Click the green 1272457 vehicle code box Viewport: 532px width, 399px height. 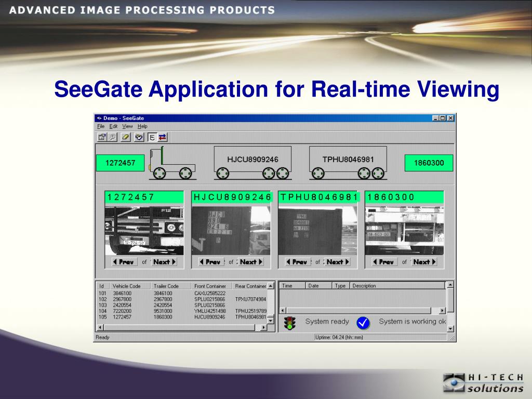point(121,163)
